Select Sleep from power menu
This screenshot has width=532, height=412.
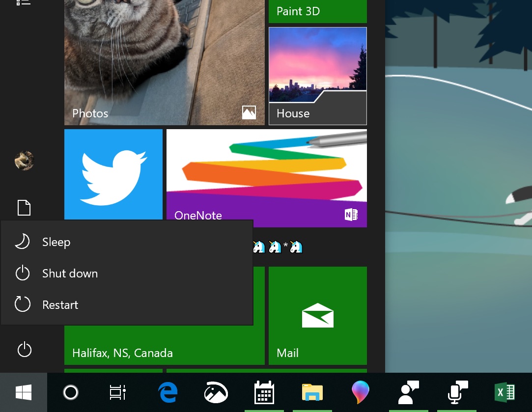point(56,242)
